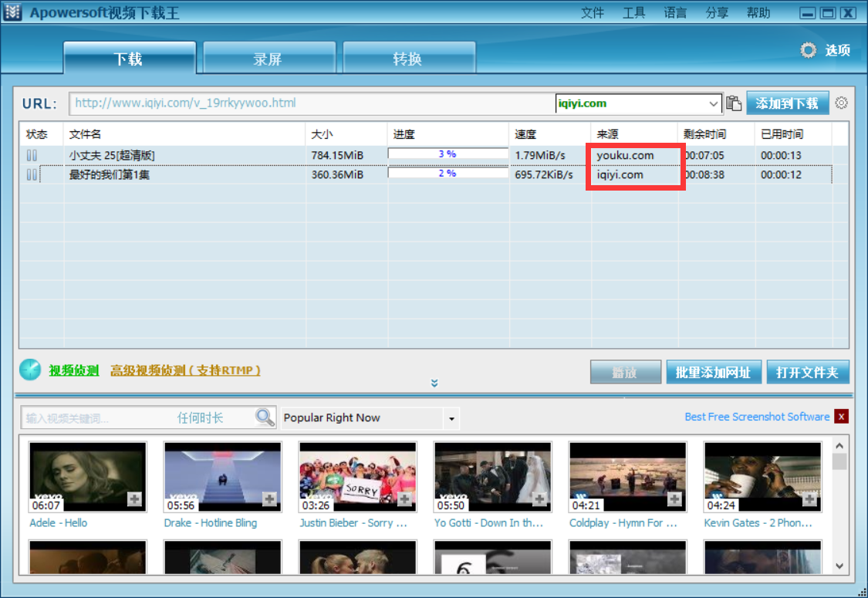Collapse the panel with double chevron arrow
This screenshot has height=598, width=868.
tap(434, 383)
